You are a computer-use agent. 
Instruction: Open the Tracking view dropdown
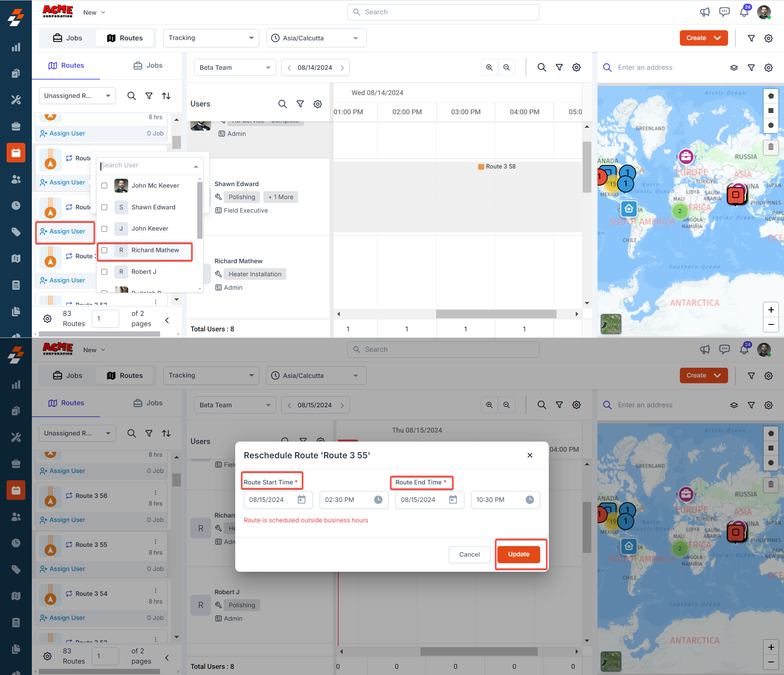tap(211, 38)
